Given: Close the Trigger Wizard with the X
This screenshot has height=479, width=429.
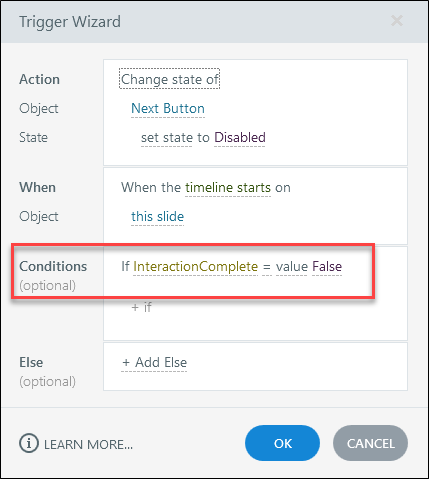Looking at the screenshot, I should pyautogui.click(x=397, y=21).
